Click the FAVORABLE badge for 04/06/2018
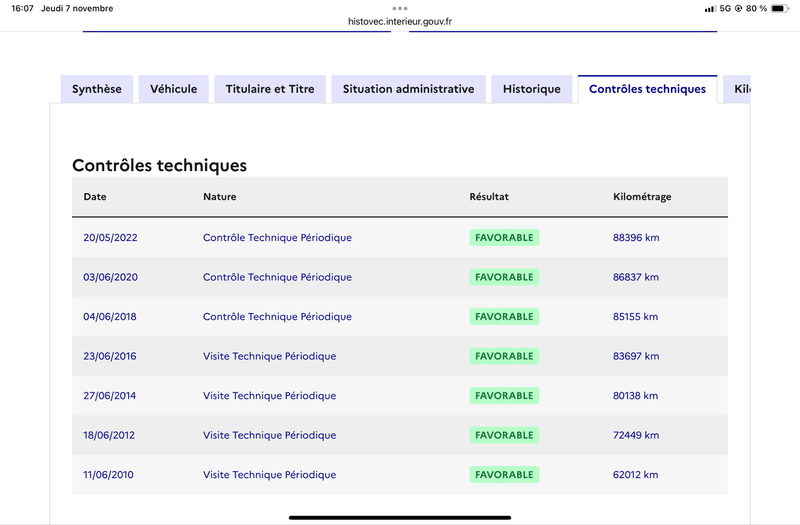 click(x=504, y=317)
